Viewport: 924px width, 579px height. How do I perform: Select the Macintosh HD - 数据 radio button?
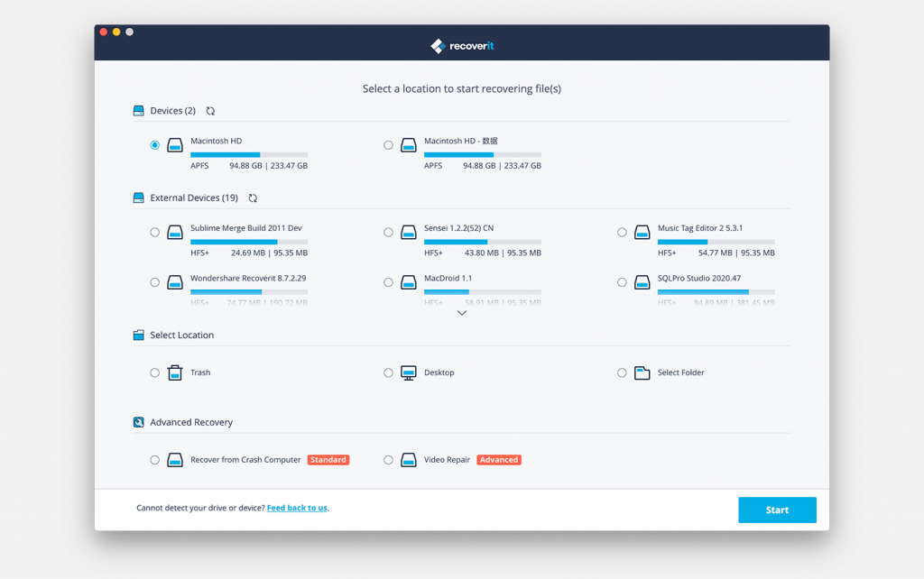tap(388, 145)
